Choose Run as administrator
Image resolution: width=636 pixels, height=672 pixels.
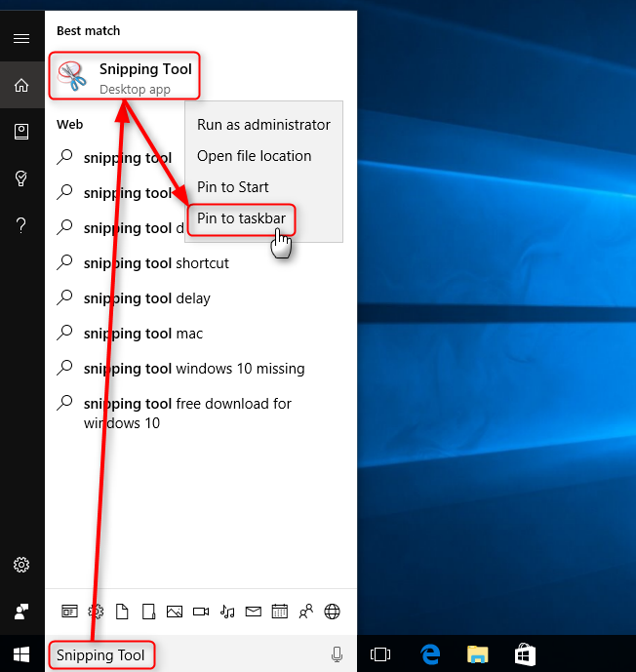263,125
